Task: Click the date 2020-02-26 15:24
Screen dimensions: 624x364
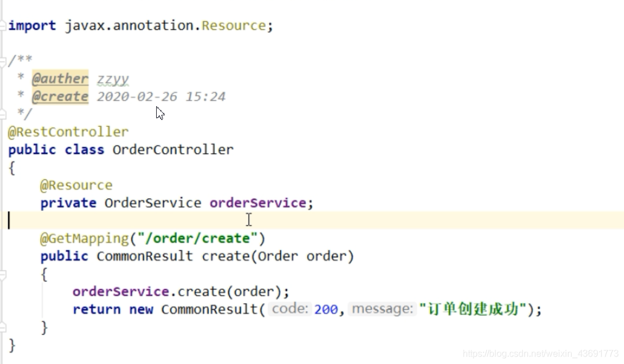Action: point(161,96)
